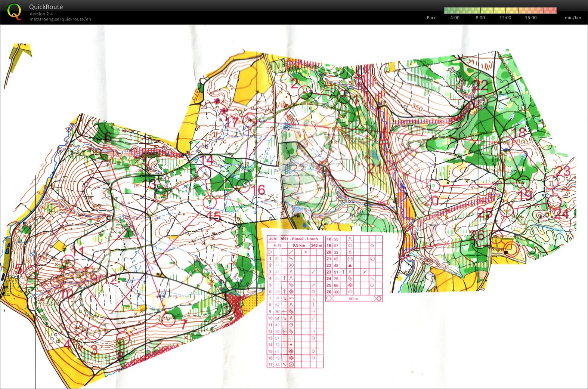The image size is (588, 389).
Task: Open the matstroeng.se/quickroute/en link
Action: coord(60,19)
